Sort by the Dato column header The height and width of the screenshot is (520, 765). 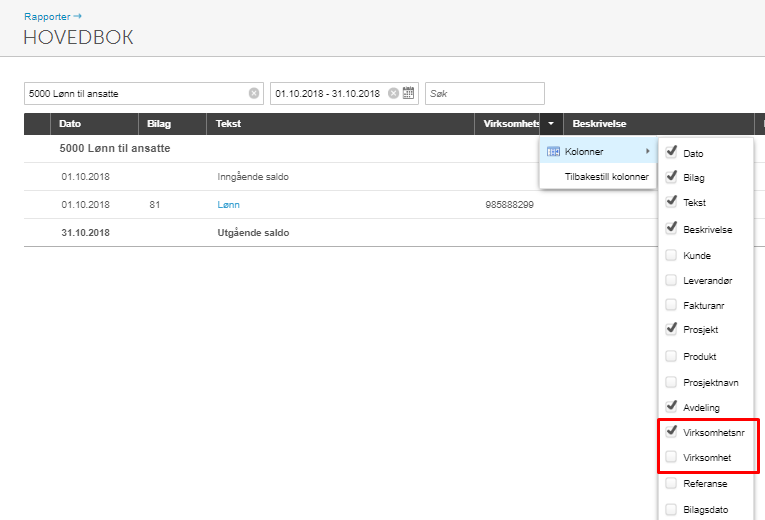(x=95, y=124)
